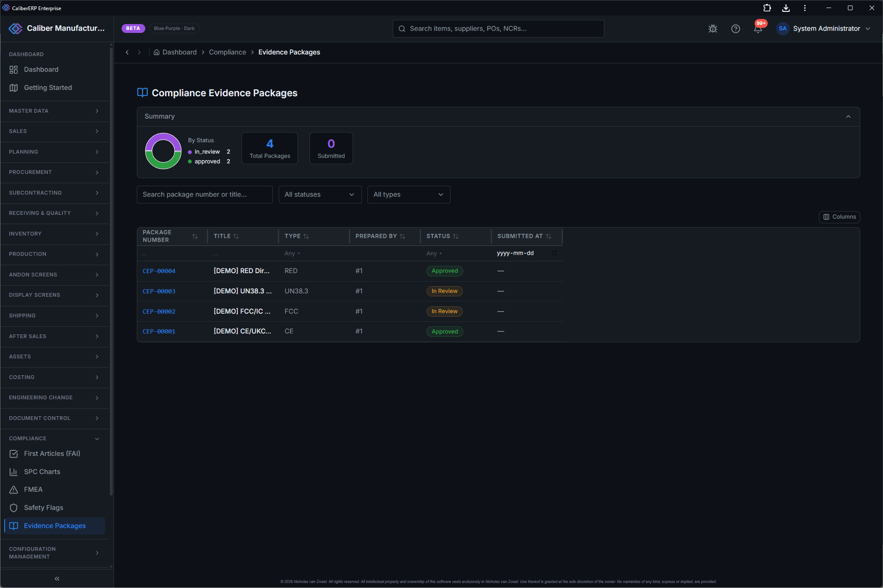Screen dimensions: 883x588
Task: Click the status donut chart
Action: click(163, 151)
